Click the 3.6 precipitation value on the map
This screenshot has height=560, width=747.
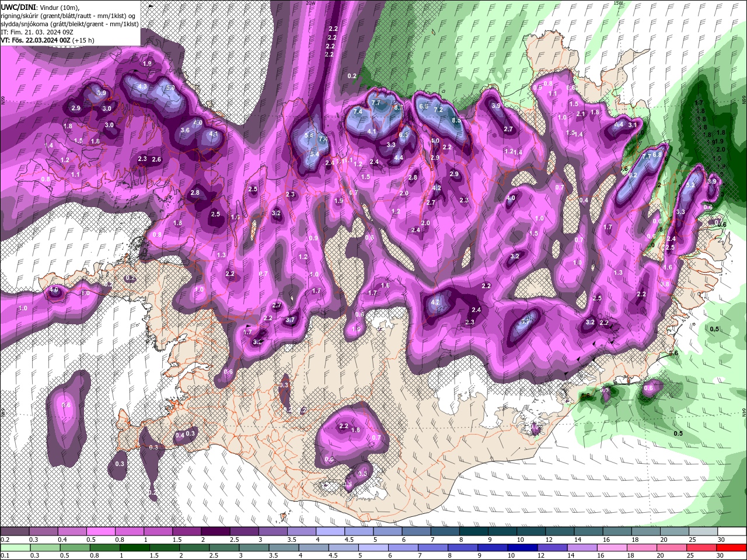[x=185, y=131]
